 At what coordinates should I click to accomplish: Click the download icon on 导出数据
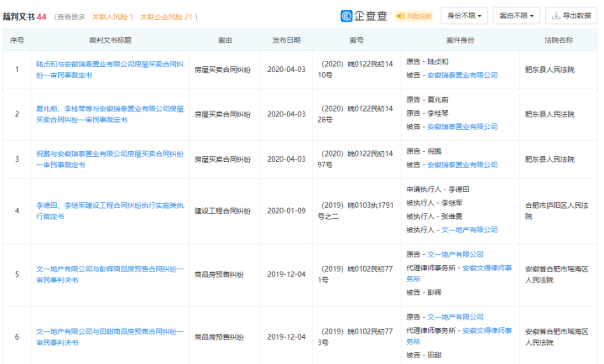pyautogui.click(x=556, y=16)
